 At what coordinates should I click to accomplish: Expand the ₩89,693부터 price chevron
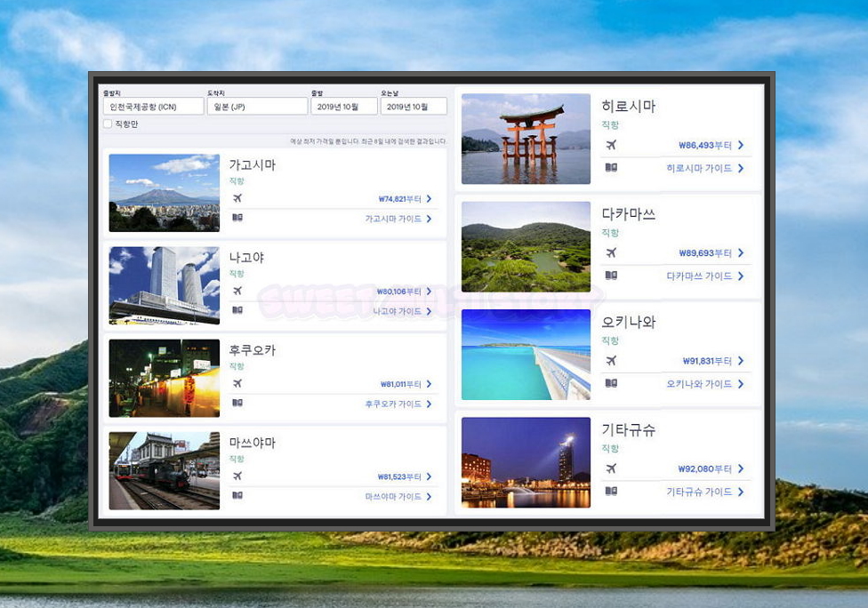point(741,252)
